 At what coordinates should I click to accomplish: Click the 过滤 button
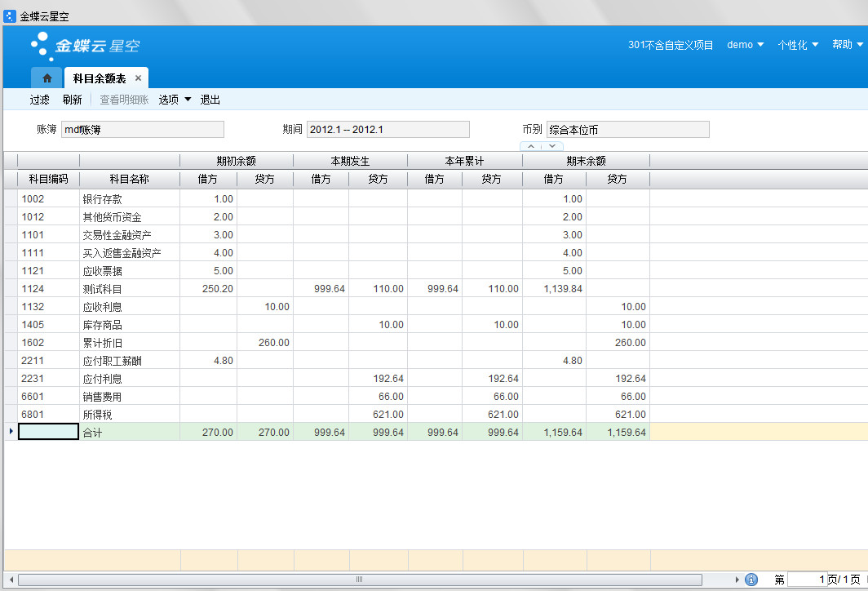point(40,100)
